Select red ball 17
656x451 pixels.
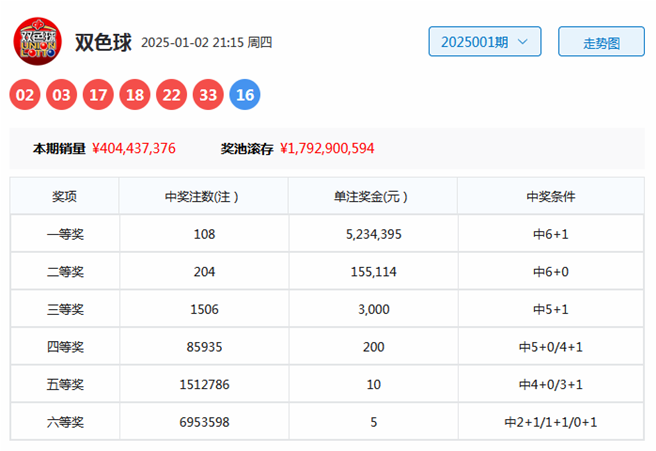[x=98, y=95]
